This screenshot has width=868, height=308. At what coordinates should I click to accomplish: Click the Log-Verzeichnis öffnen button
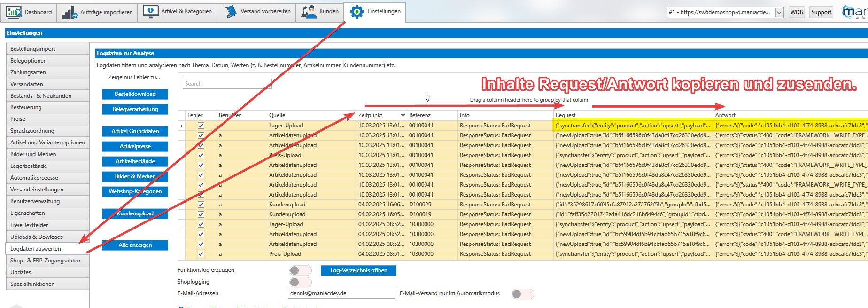click(x=359, y=270)
